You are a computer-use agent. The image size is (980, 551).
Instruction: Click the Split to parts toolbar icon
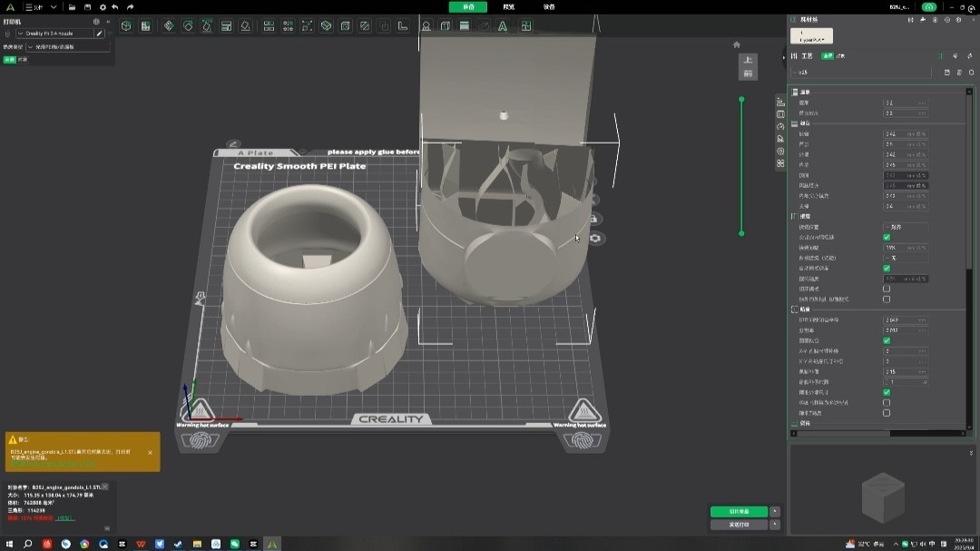coord(289,26)
